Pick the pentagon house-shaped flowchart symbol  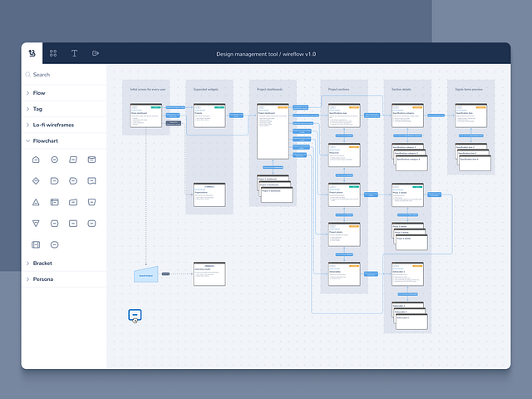[36, 160]
